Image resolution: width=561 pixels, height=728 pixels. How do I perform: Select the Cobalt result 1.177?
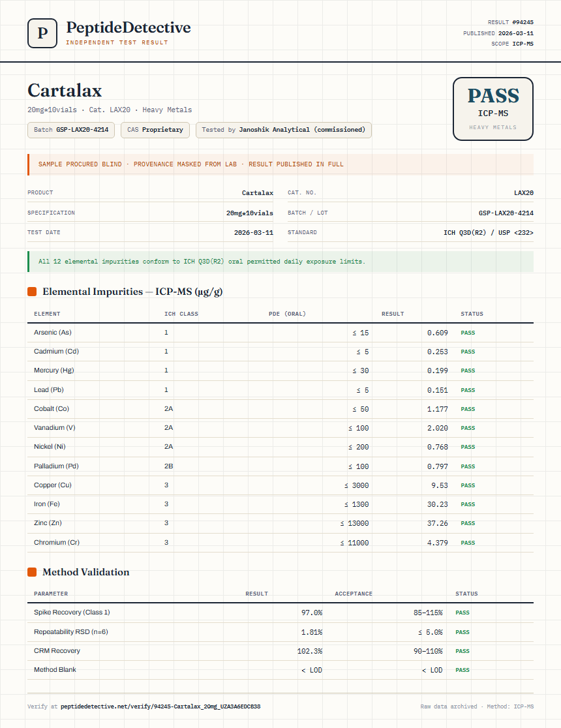pos(438,409)
